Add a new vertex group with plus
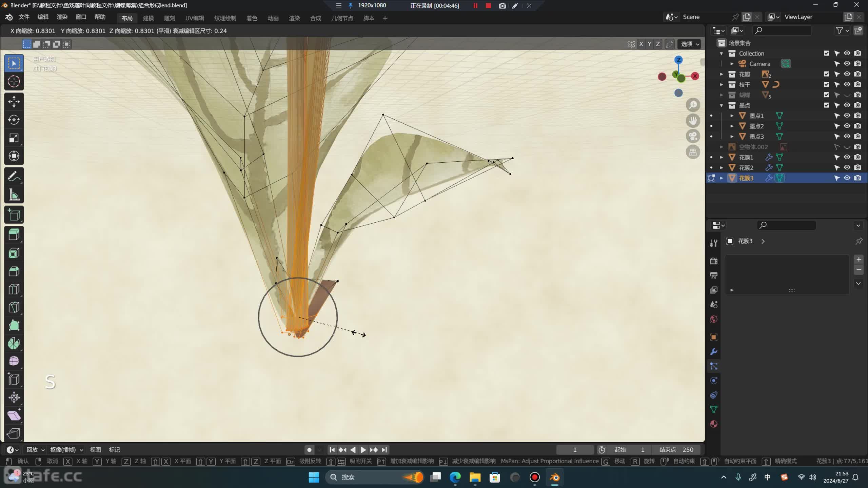Image resolution: width=868 pixels, height=488 pixels. tap(859, 260)
